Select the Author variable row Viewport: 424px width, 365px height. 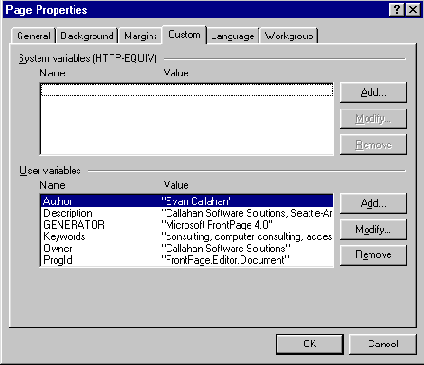pos(187,201)
